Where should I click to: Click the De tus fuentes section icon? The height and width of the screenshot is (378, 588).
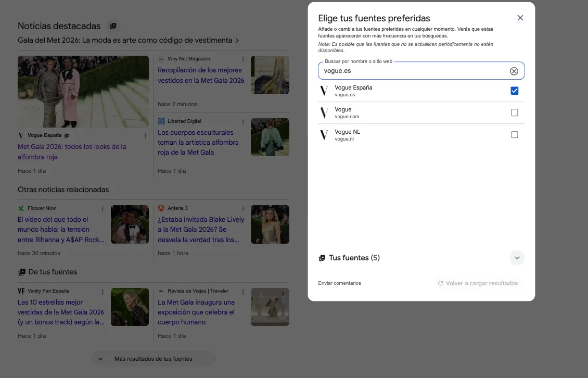(x=22, y=272)
